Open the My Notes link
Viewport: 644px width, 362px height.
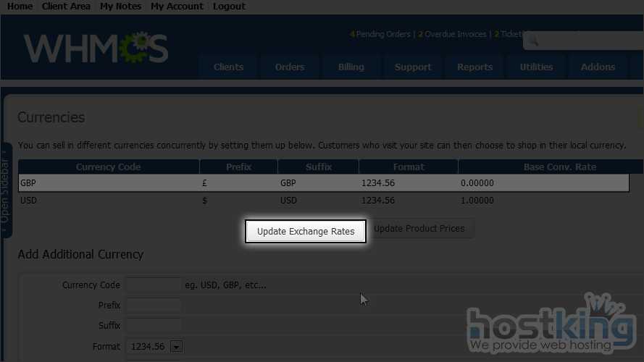(x=120, y=7)
